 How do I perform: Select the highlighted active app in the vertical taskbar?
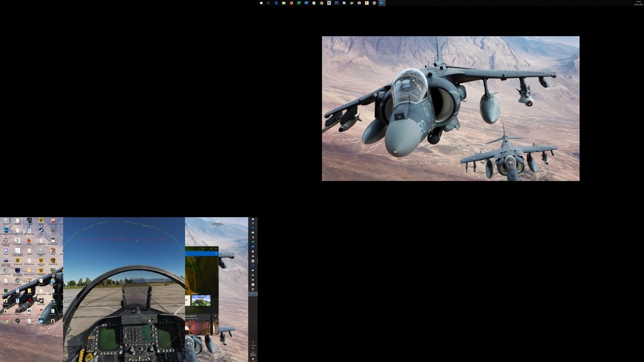click(253, 294)
